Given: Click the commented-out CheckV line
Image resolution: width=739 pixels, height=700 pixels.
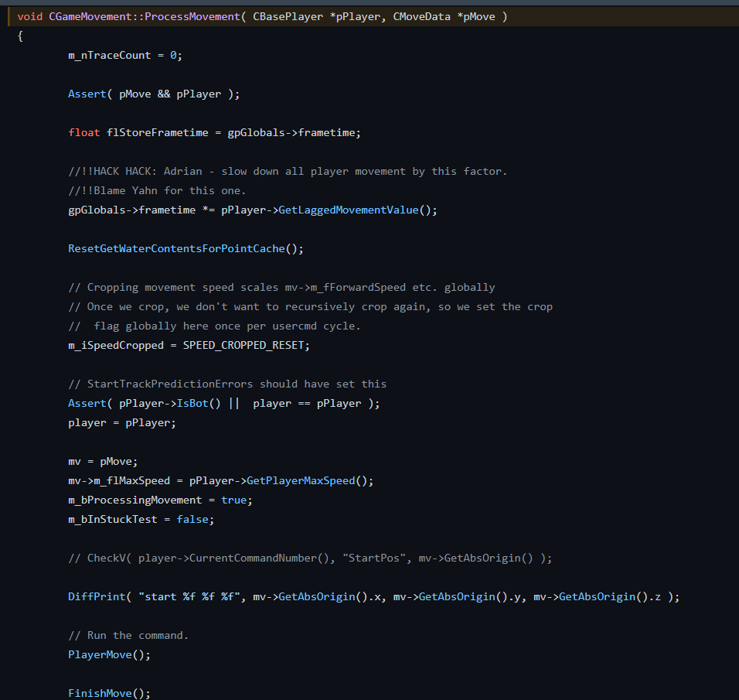Looking at the screenshot, I should tap(310, 558).
